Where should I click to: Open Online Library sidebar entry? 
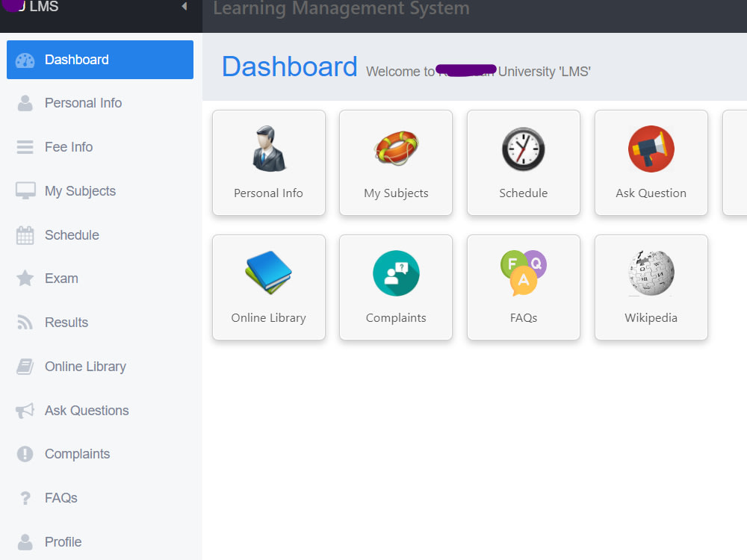(x=100, y=367)
